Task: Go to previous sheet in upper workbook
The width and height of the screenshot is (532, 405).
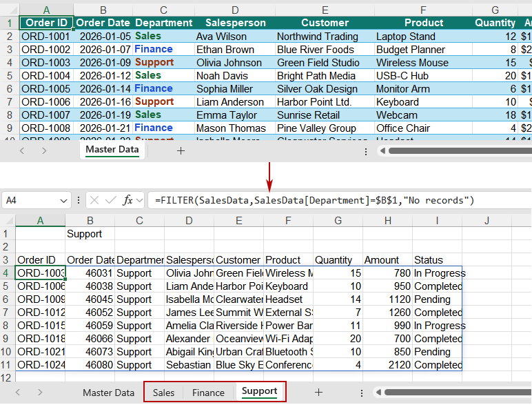Action: tap(22, 151)
